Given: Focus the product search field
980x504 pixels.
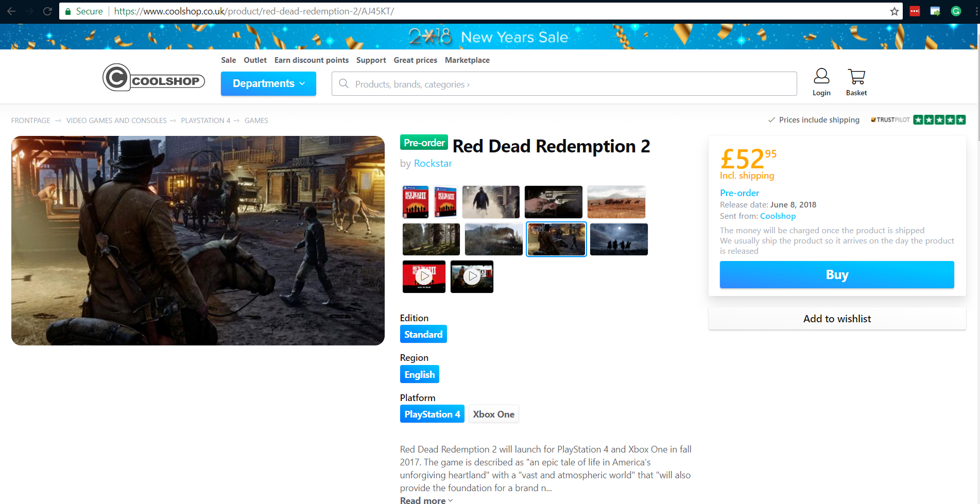Looking at the screenshot, I should tap(564, 83).
